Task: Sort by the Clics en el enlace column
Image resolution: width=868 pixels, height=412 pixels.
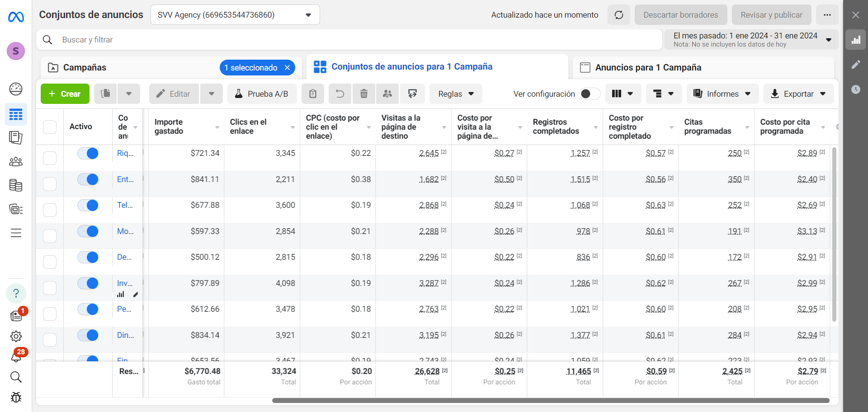Action: (262, 127)
